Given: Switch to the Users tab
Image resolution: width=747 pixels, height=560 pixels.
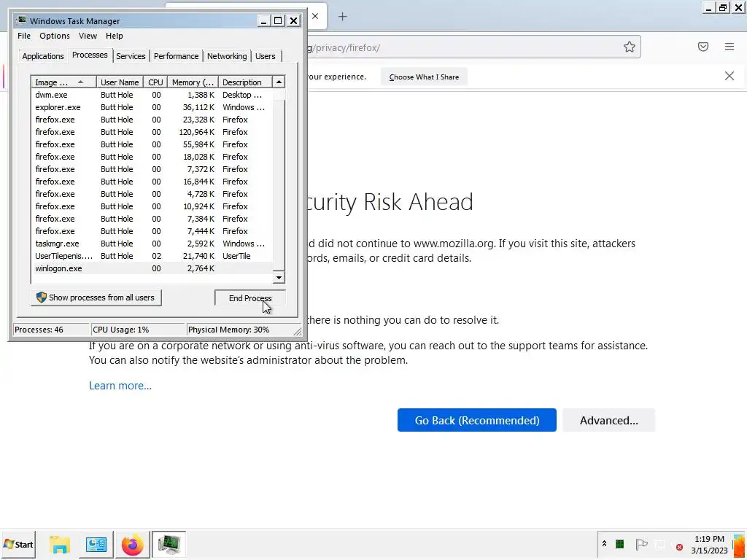Looking at the screenshot, I should point(266,56).
